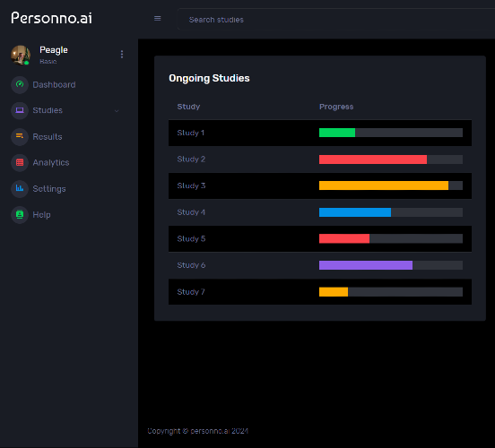This screenshot has width=495, height=448.
Task: Click the Study column header
Action: tap(188, 107)
